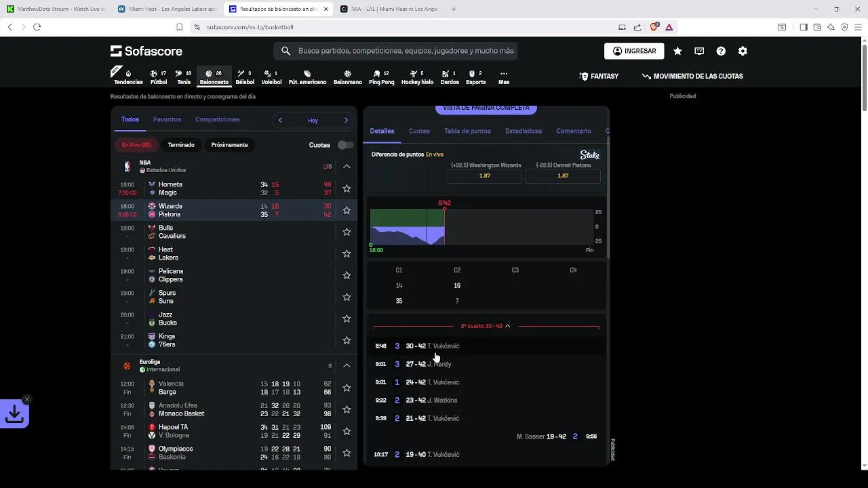Click the 8:42 marker on score graph
This screenshot has height=488, width=868.
coord(444,203)
